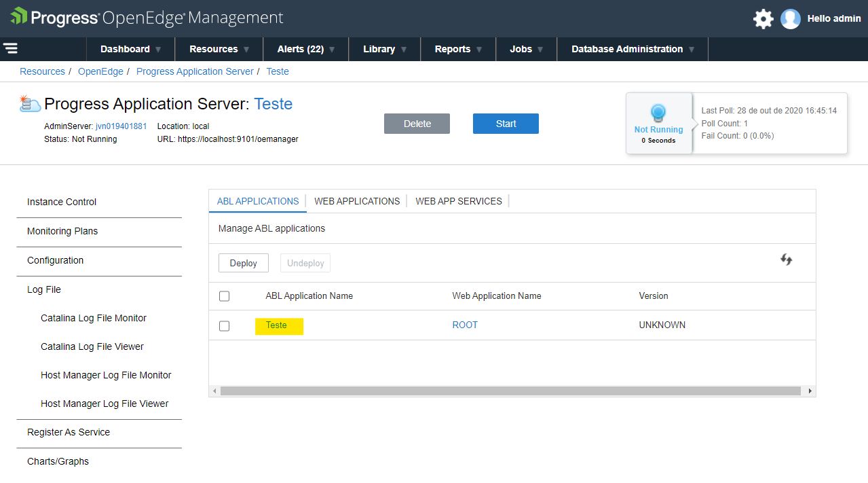Image resolution: width=868 pixels, height=483 pixels.
Task: Click the Fail Count text
Action: click(738, 136)
